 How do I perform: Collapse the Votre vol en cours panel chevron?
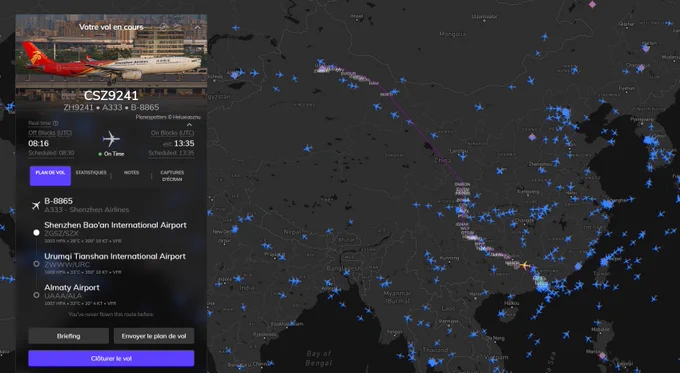point(197,27)
